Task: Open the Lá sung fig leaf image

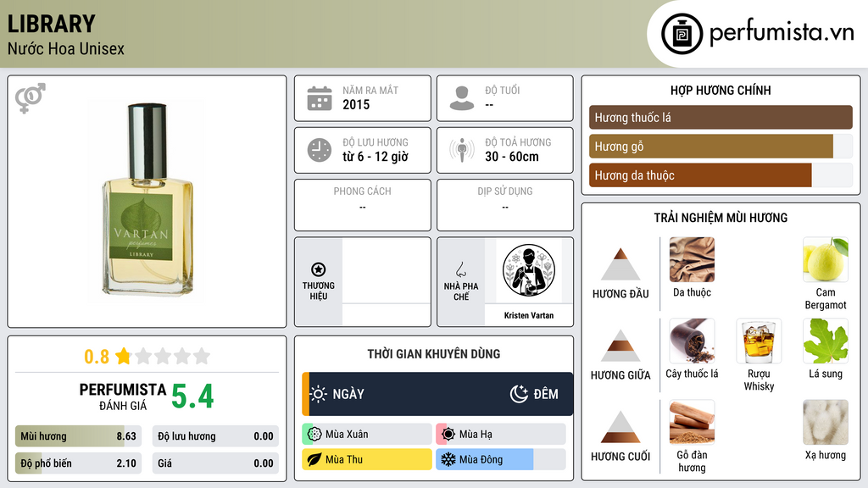Action: (x=826, y=341)
